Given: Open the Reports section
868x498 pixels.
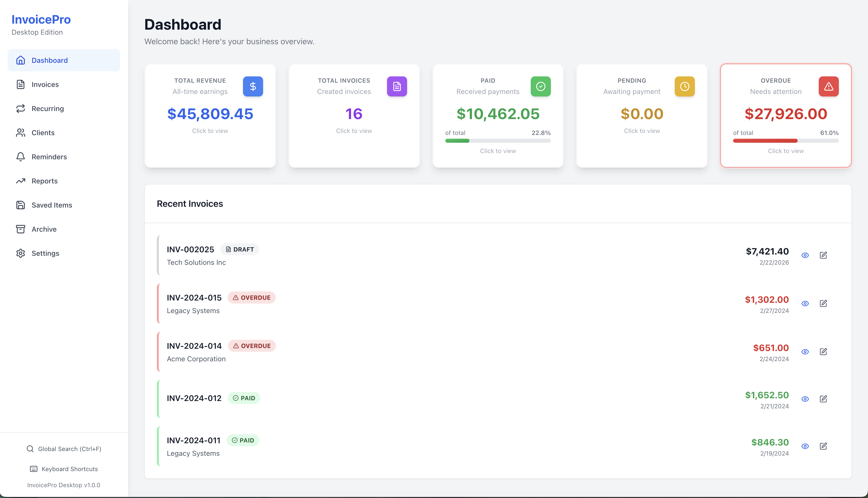Looking at the screenshot, I should [44, 181].
